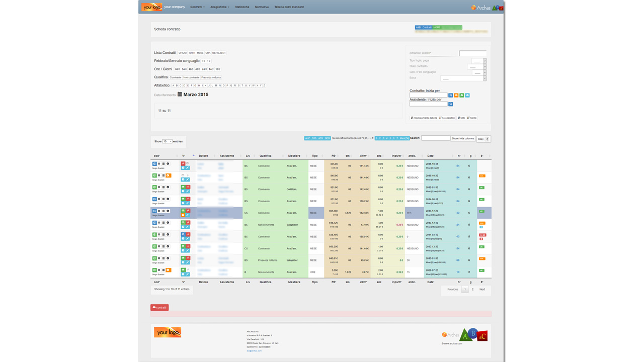Open the Tipo foglio paga dropdown
This screenshot has width=644, height=362.
(478, 61)
